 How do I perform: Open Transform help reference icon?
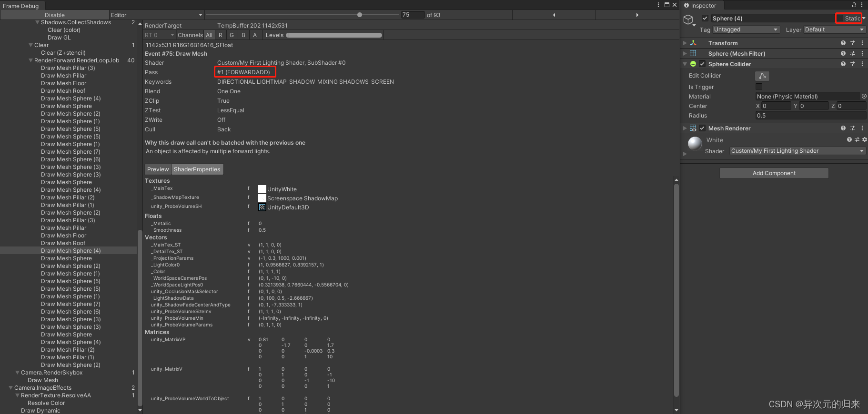click(x=843, y=43)
